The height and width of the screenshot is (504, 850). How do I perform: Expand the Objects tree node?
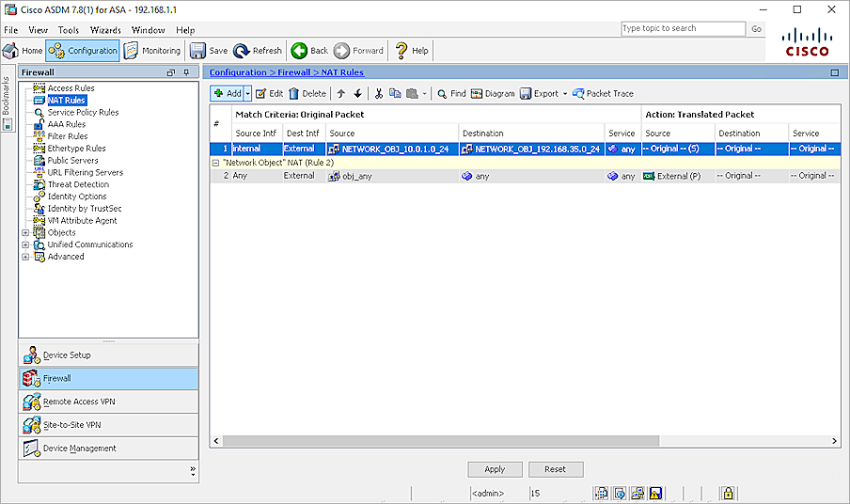tap(25, 232)
